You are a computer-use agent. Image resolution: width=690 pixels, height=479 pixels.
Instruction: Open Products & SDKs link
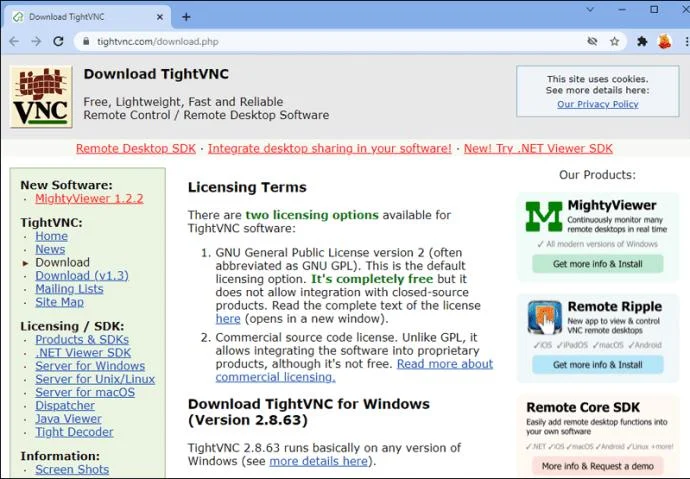[82, 340]
